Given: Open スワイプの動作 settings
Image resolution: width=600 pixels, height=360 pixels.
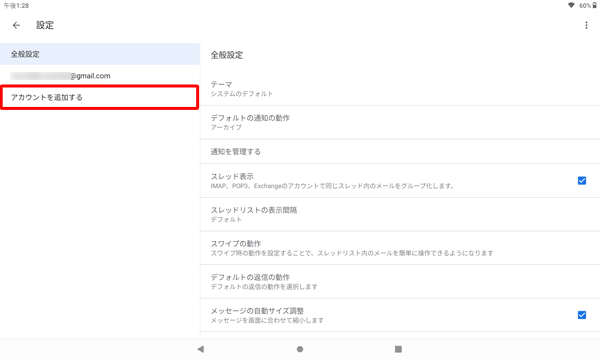Looking at the screenshot, I should coord(400,248).
